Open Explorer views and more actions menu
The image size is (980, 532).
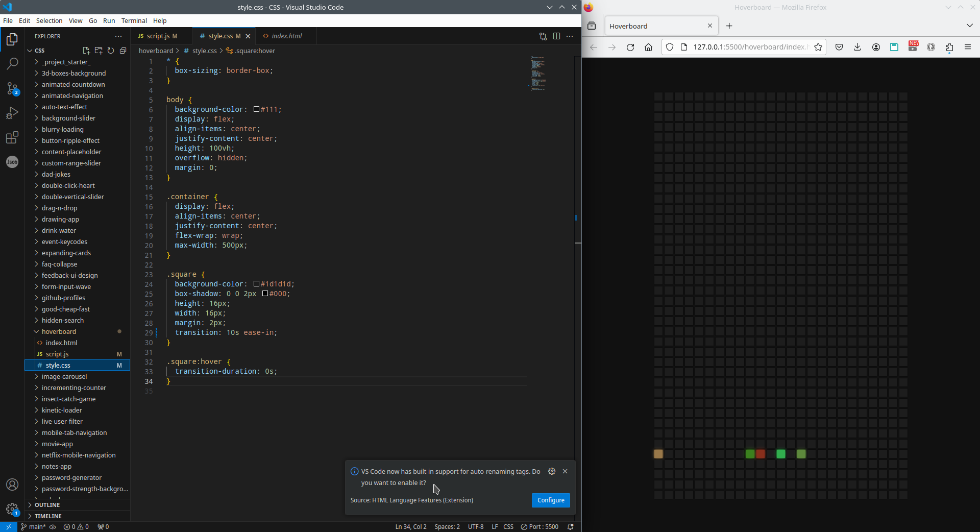point(118,36)
